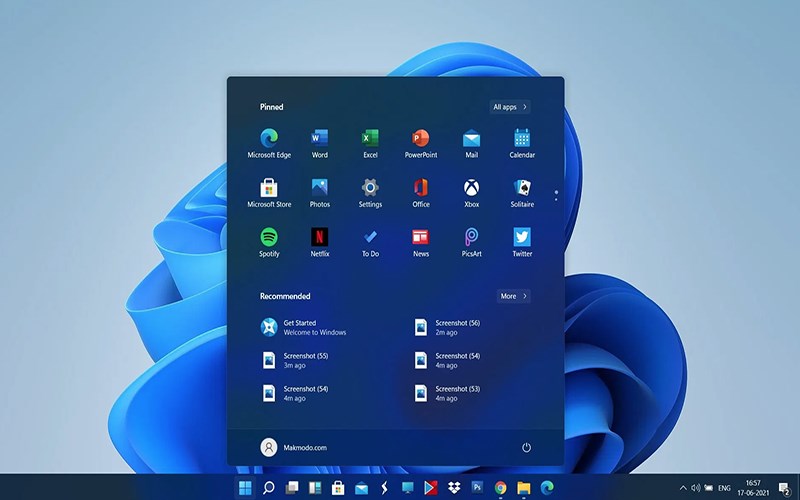The height and width of the screenshot is (500, 800).
Task: Show More recommended items
Action: coord(513,296)
